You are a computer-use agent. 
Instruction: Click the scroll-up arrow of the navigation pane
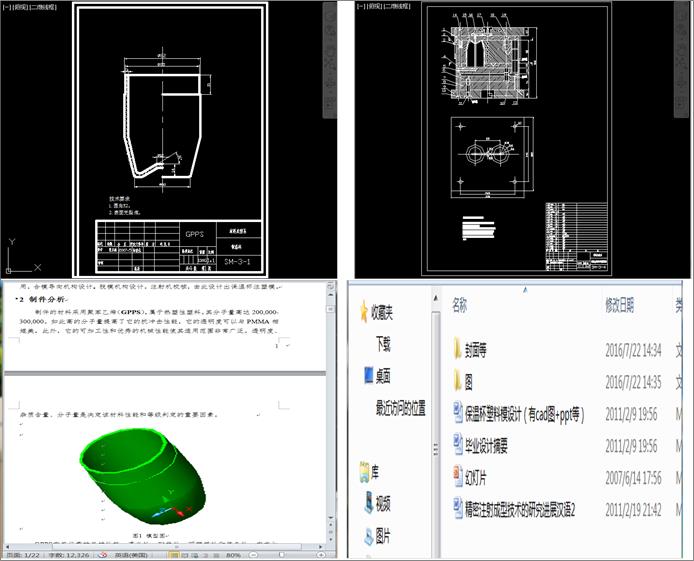point(436,299)
